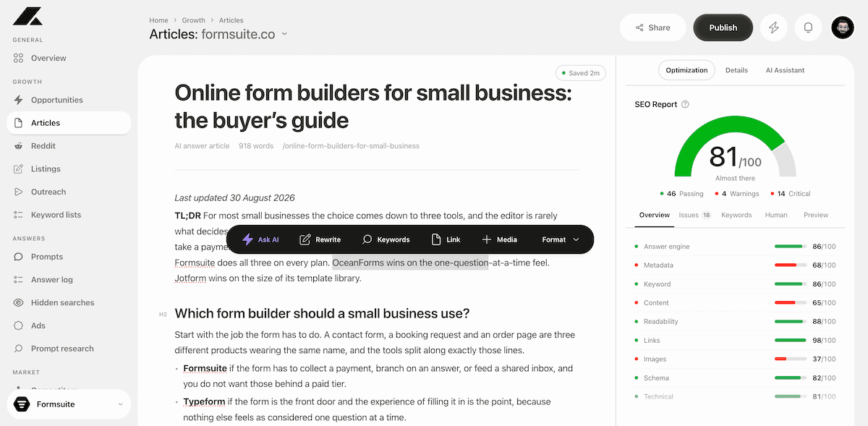The width and height of the screenshot is (868, 426).
Task: Click the app logo in top-left corner
Action: coord(27,15)
